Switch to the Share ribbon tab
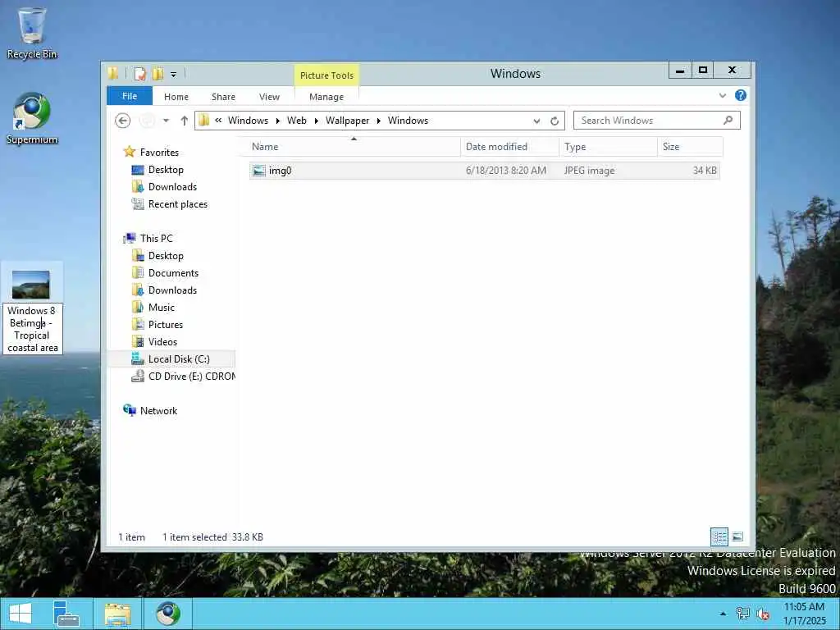This screenshot has height=630, width=840. 223,97
